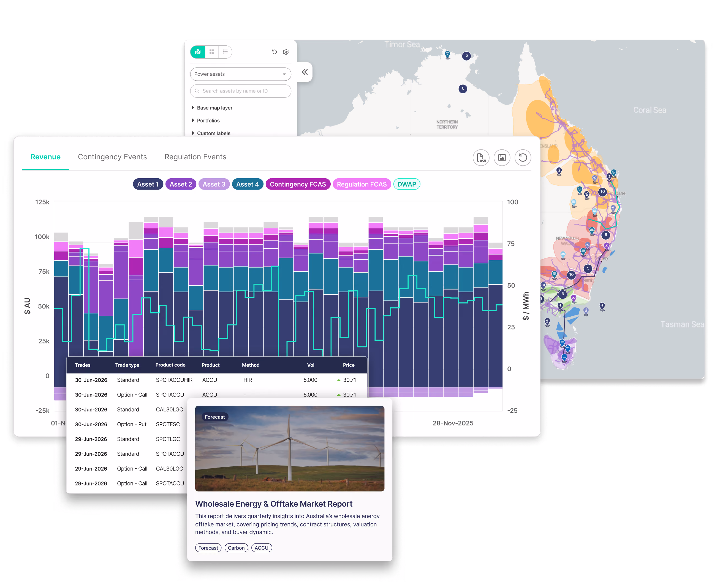Toggle Regulation FCAS series
Screen dimensions: 728x582
point(362,184)
